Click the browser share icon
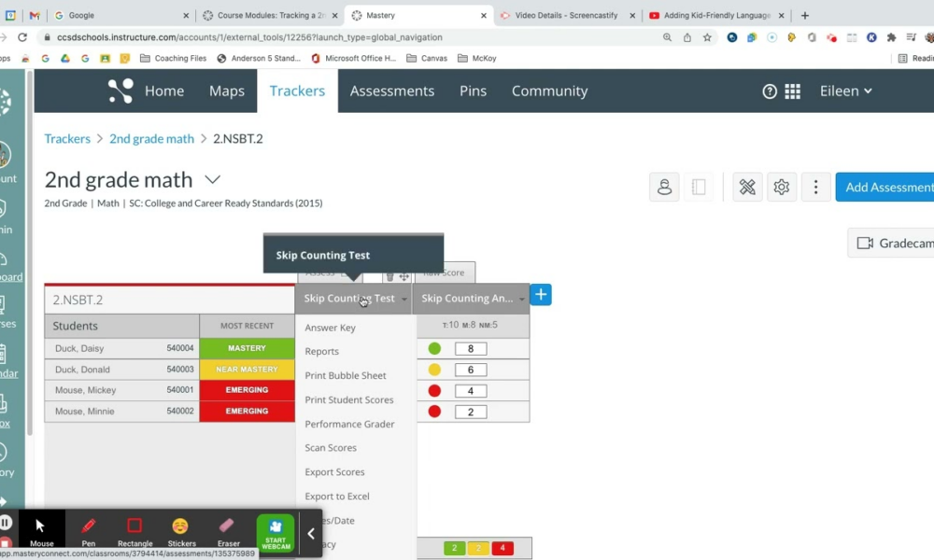Screen dimensions: 934x560 [x=687, y=37]
